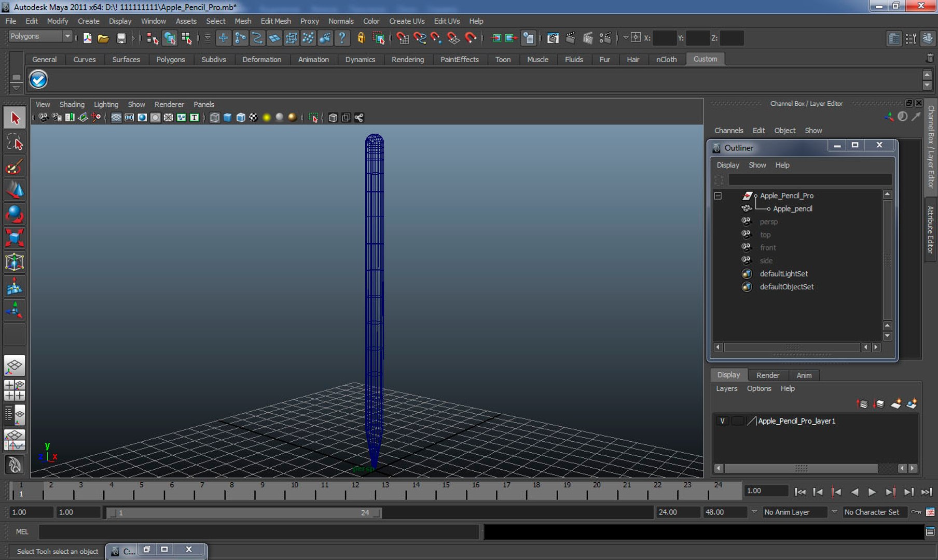Play the animation backwards
The width and height of the screenshot is (938, 560).
(x=854, y=492)
